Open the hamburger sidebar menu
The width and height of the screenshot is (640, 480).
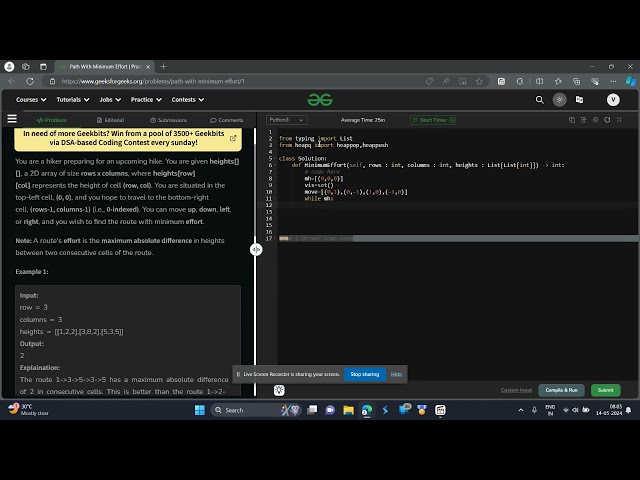[x=12, y=119]
